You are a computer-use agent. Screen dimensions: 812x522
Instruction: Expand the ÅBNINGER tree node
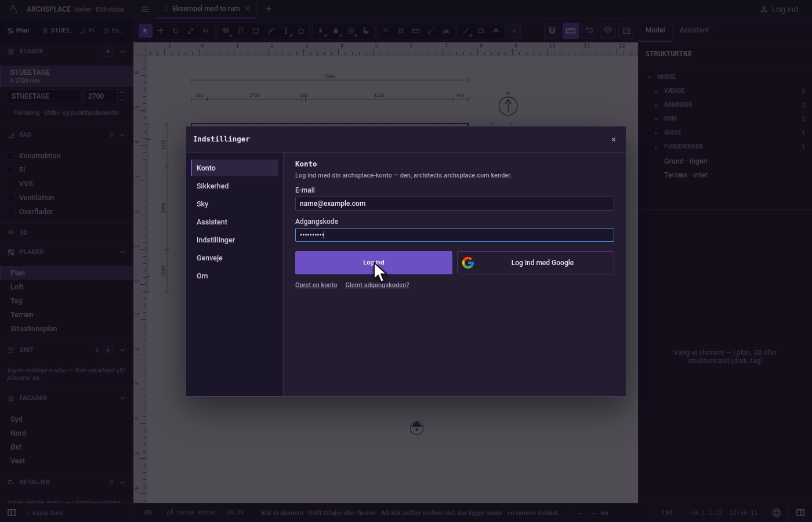pos(657,105)
